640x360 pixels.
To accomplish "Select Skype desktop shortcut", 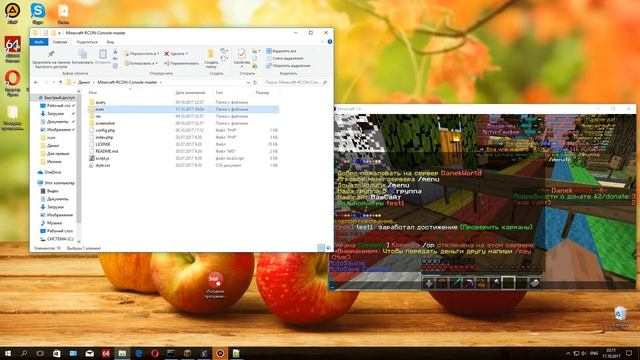I will pos(38,13).
